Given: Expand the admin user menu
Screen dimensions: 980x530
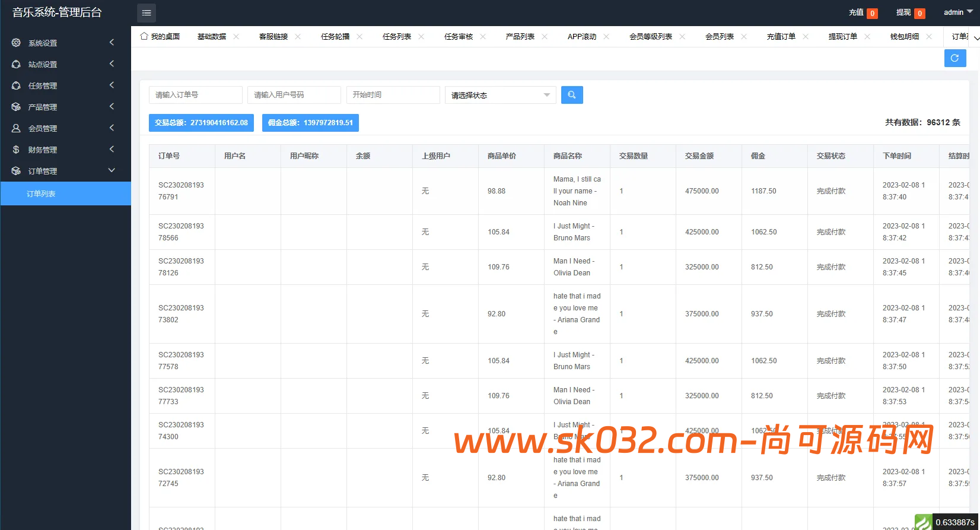Looking at the screenshot, I should (x=958, y=12).
